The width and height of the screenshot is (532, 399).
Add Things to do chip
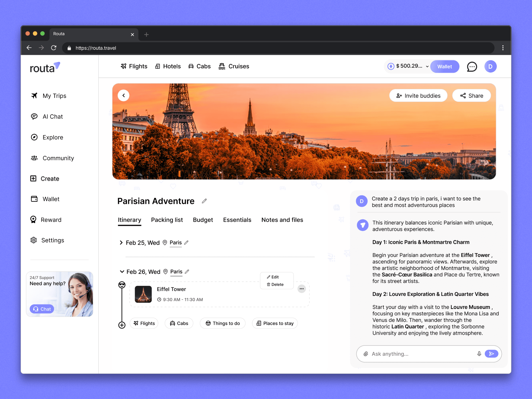point(222,323)
